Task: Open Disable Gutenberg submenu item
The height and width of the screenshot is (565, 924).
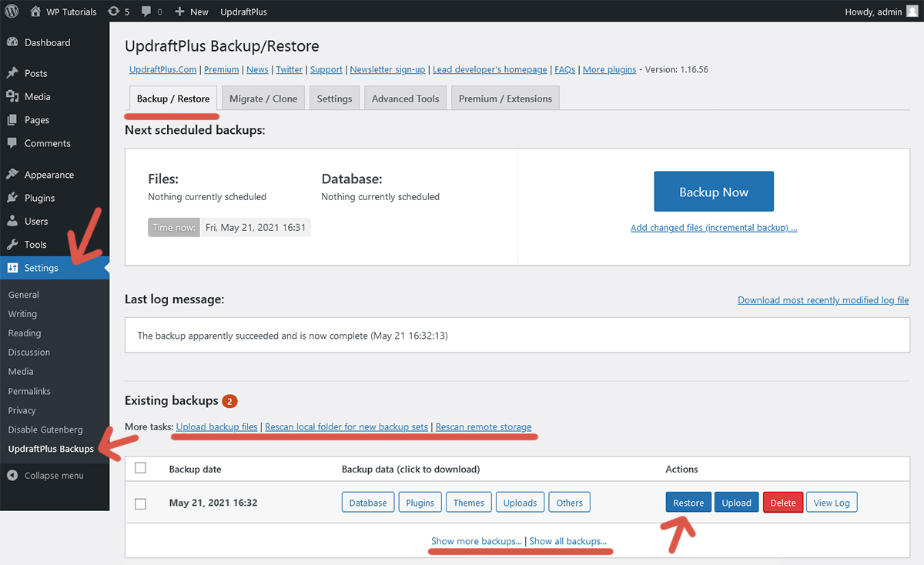Action: 45,430
